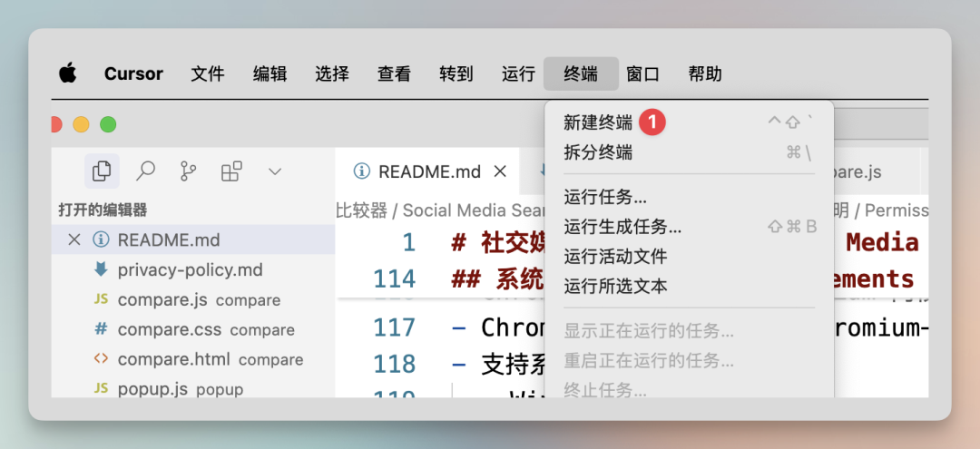Open the 文件 menu

pos(208,73)
